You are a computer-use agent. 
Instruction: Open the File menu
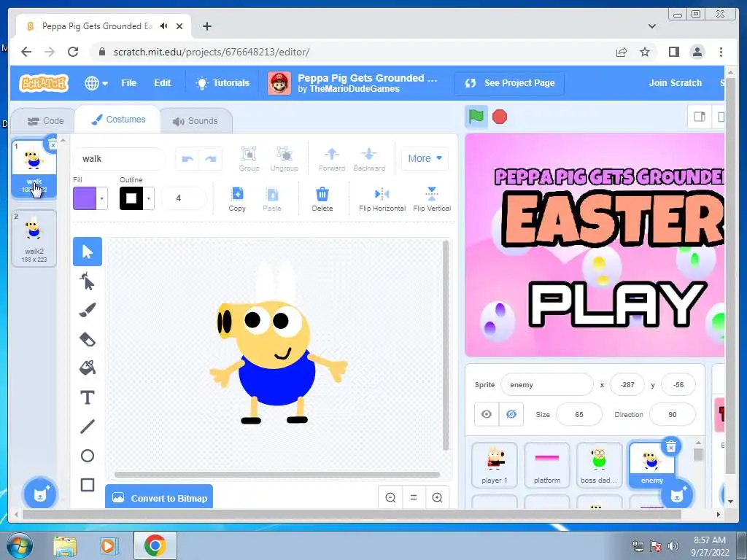128,83
